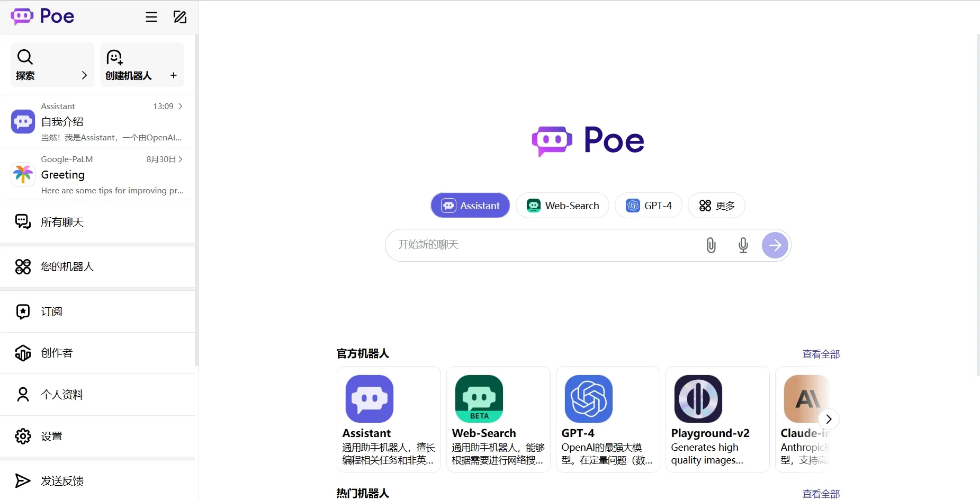Open the Assistant bot card
Image resolution: width=980 pixels, height=499 pixels.
click(x=389, y=419)
